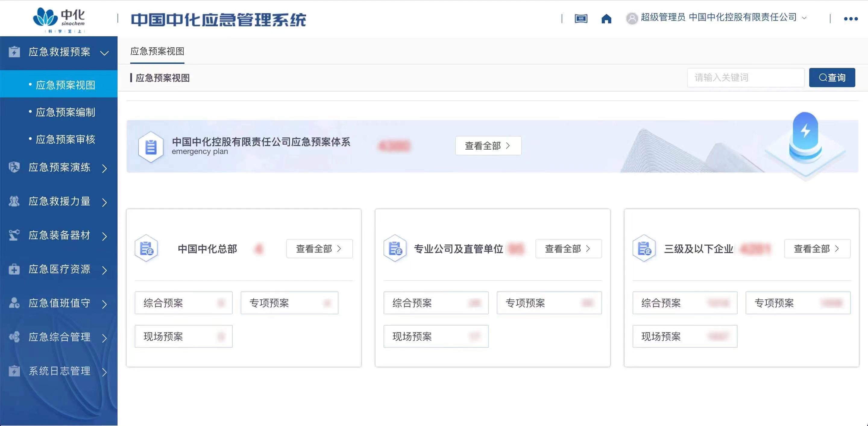Click the 查询 search button

pos(832,78)
